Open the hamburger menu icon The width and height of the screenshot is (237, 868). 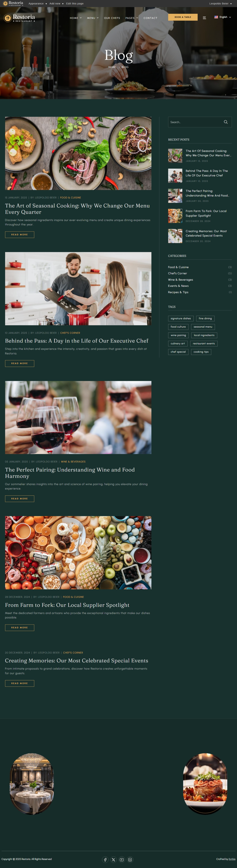point(204,18)
